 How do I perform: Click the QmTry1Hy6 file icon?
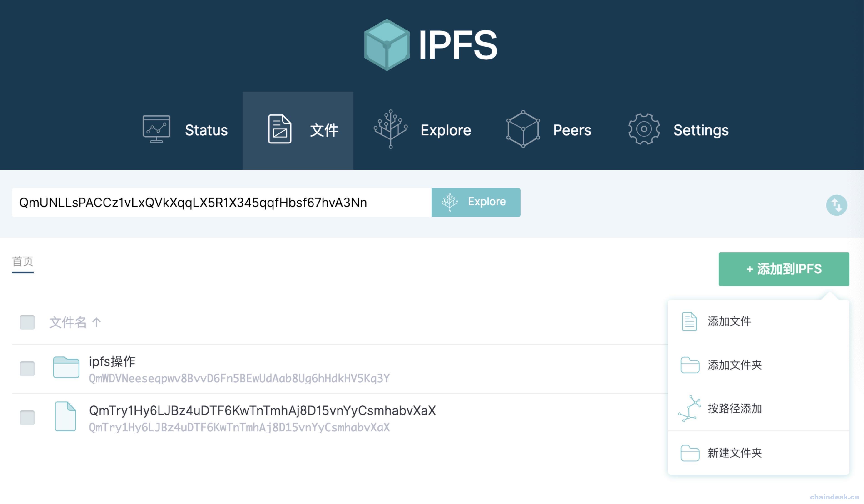point(65,416)
